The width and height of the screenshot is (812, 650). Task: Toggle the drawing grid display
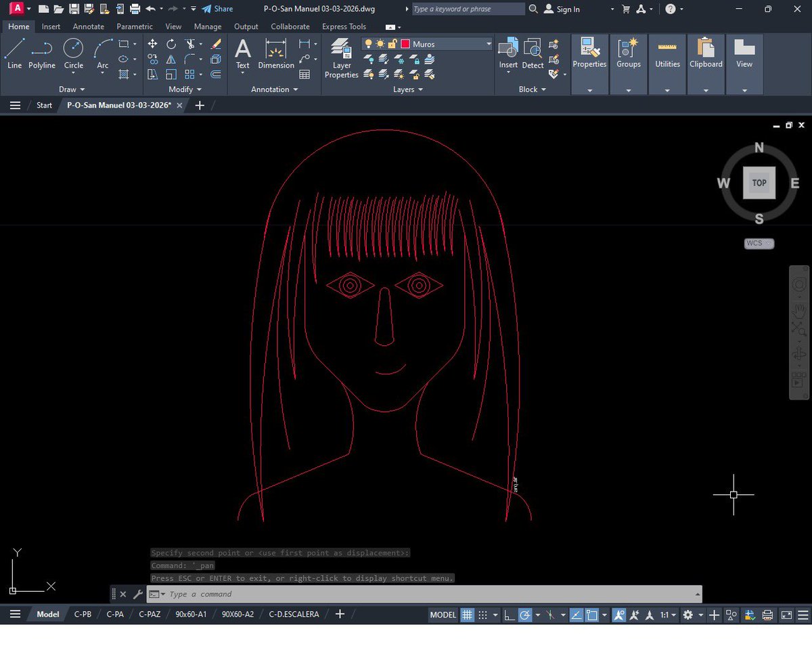(x=467, y=615)
